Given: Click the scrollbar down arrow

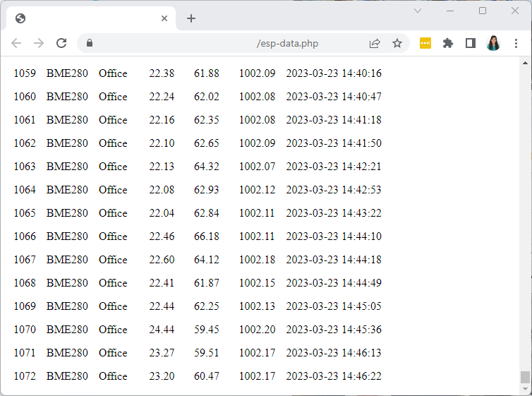Looking at the screenshot, I should click(x=525, y=390).
